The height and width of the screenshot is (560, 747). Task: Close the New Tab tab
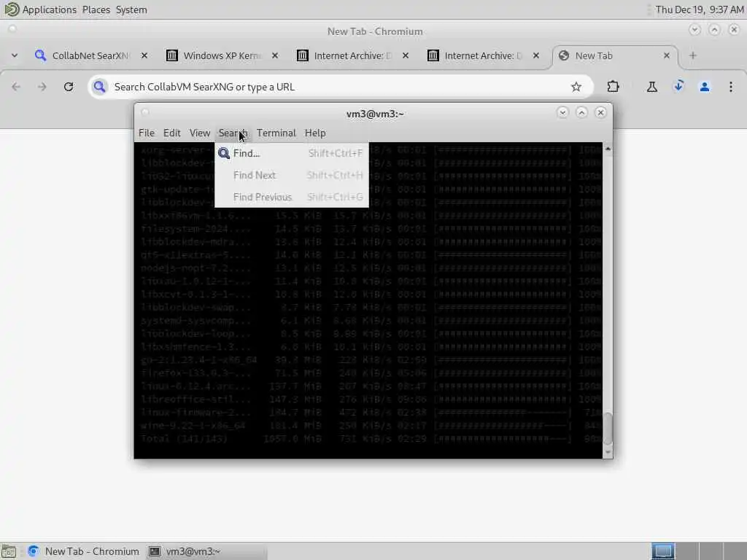click(x=667, y=55)
